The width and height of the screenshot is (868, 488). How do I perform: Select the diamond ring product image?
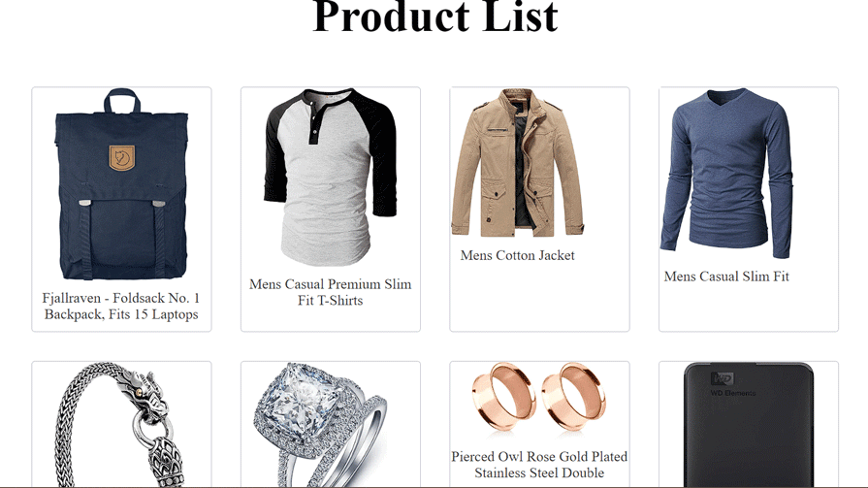[320, 425]
